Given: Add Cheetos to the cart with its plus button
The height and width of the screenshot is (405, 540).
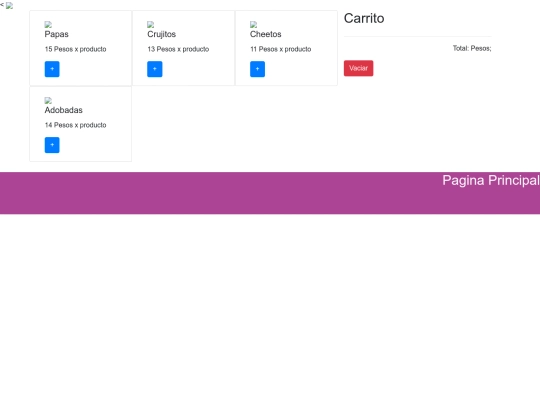Looking at the screenshot, I should [257, 69].
